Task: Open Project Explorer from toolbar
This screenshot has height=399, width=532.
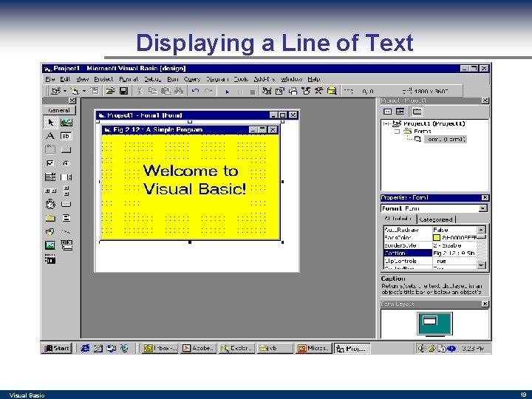Action: (267, 91)
